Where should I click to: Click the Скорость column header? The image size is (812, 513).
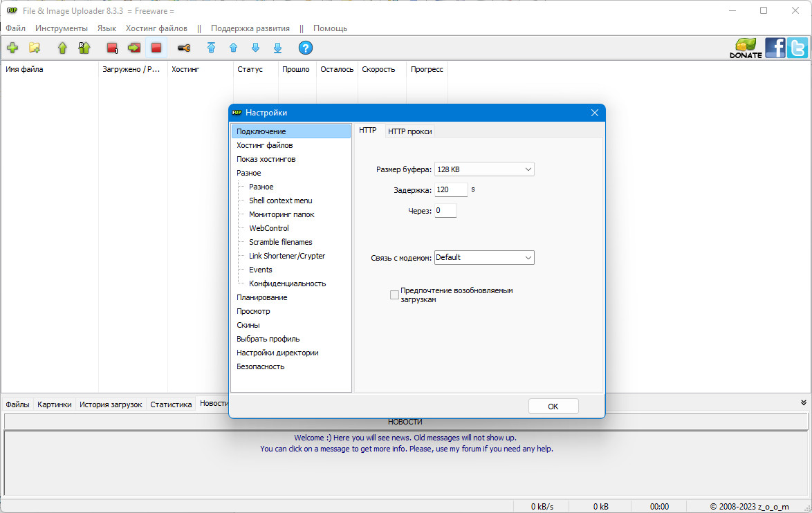pyautogui.click(x=382, y=69)
